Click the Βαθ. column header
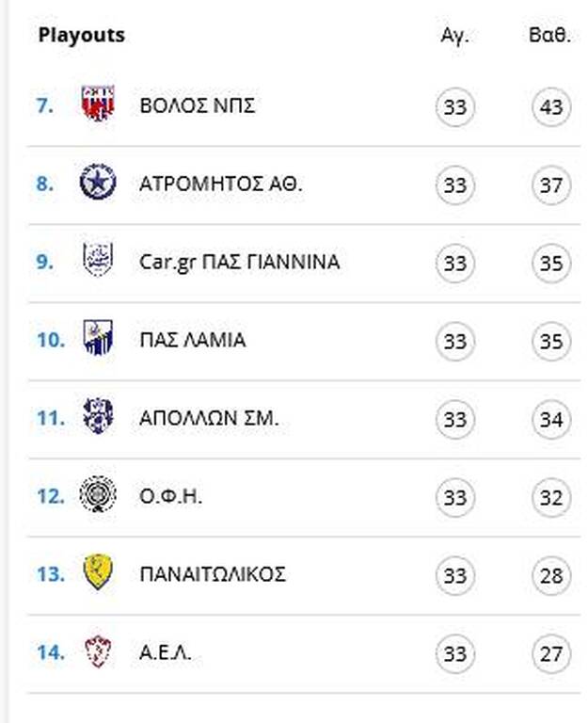The image size is (588, 723). tap(549, 36)
